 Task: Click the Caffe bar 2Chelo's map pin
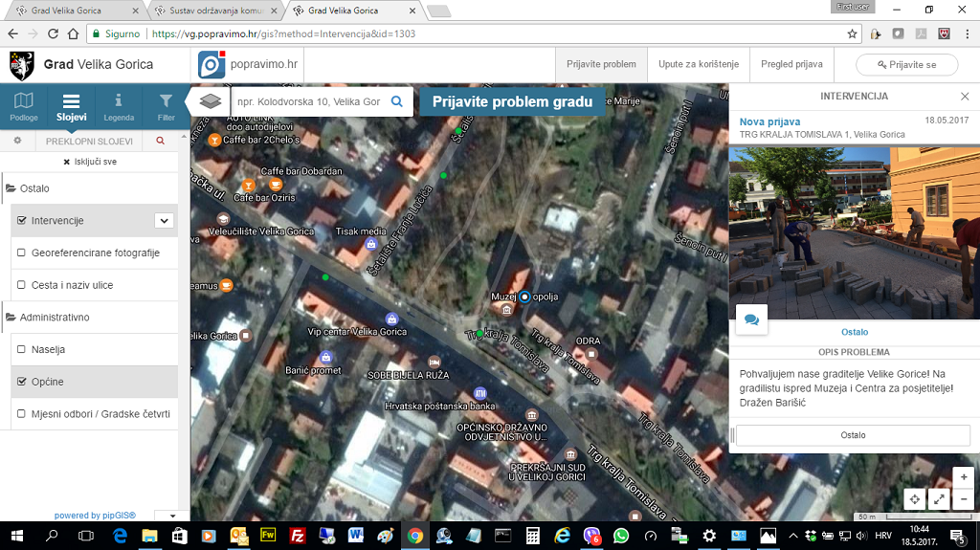pyautogui.click(x=214, y=140)
